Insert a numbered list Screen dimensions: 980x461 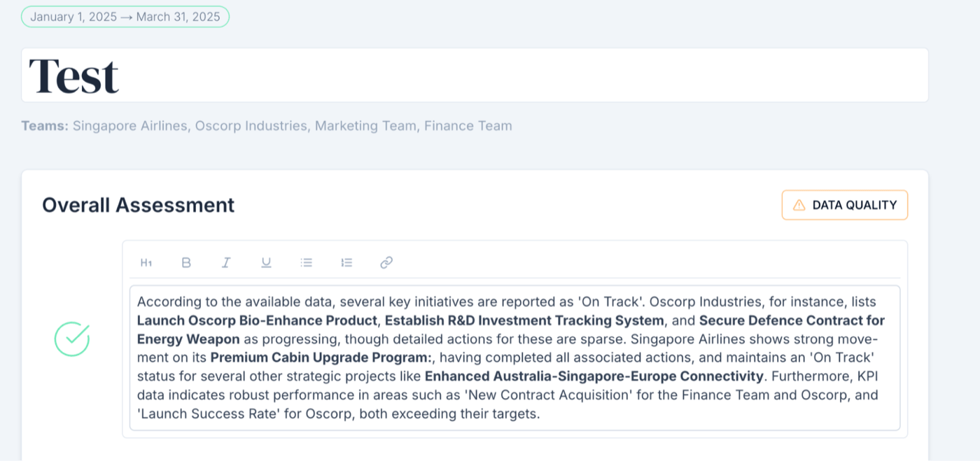(346, 262)
